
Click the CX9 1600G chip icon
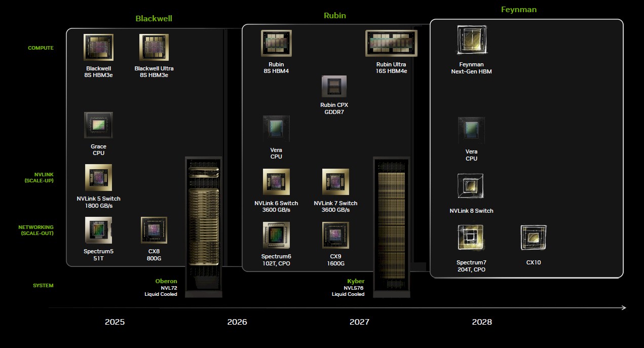(x=335, y=235)
